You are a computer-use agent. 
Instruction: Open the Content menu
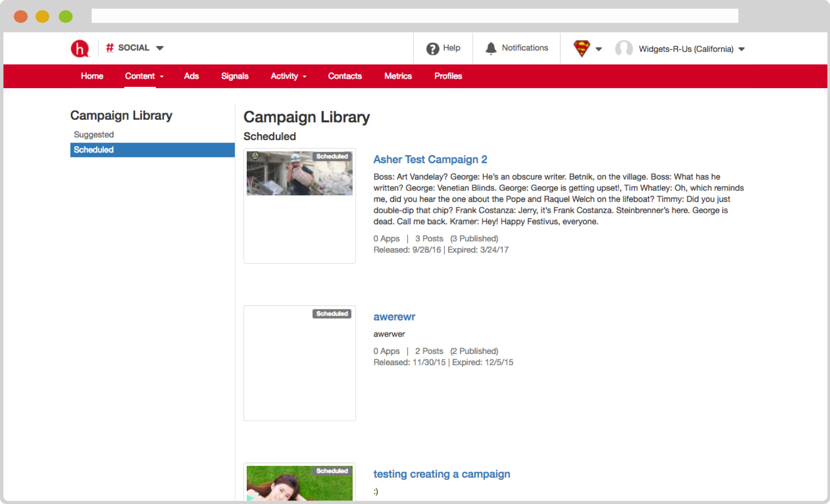(144, 76)
